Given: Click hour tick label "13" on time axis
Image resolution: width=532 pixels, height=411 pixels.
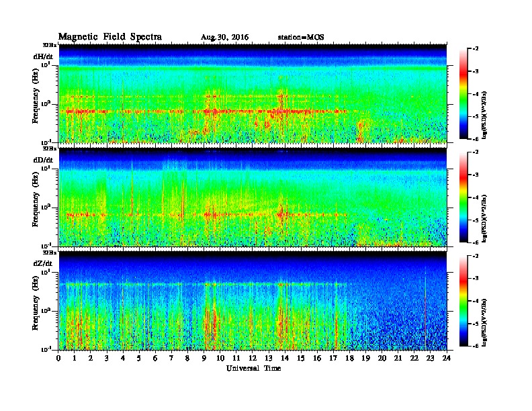Looking at the screenshot, I should point(269,359).
